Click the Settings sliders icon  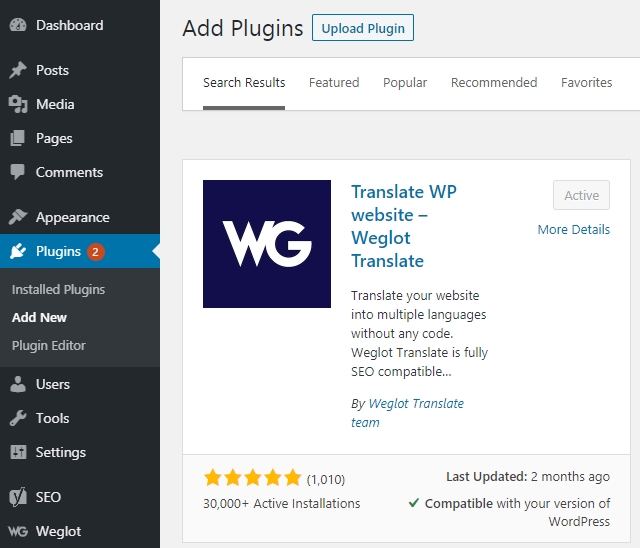click(18, 452)
